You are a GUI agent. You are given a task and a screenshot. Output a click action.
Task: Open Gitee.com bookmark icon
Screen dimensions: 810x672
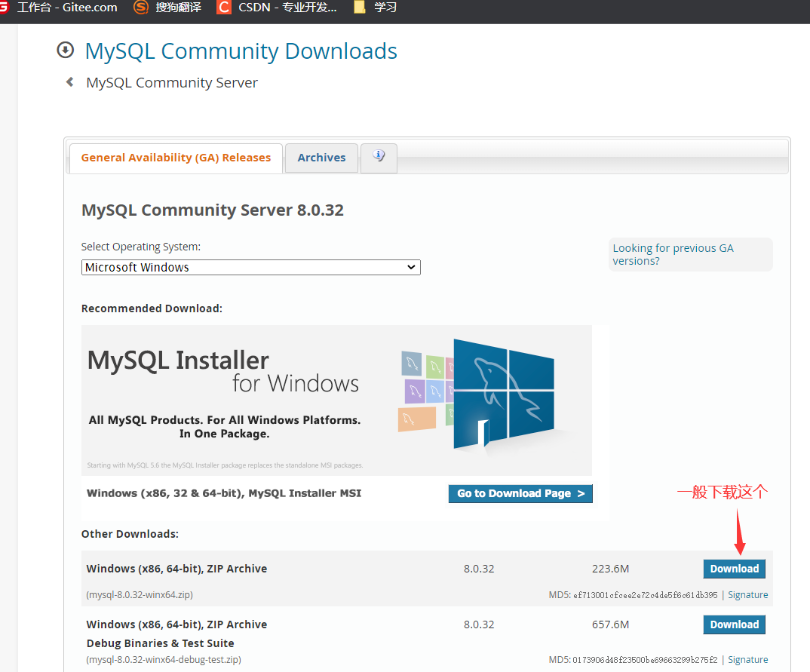pyautogui.click(x=4, y=8)
